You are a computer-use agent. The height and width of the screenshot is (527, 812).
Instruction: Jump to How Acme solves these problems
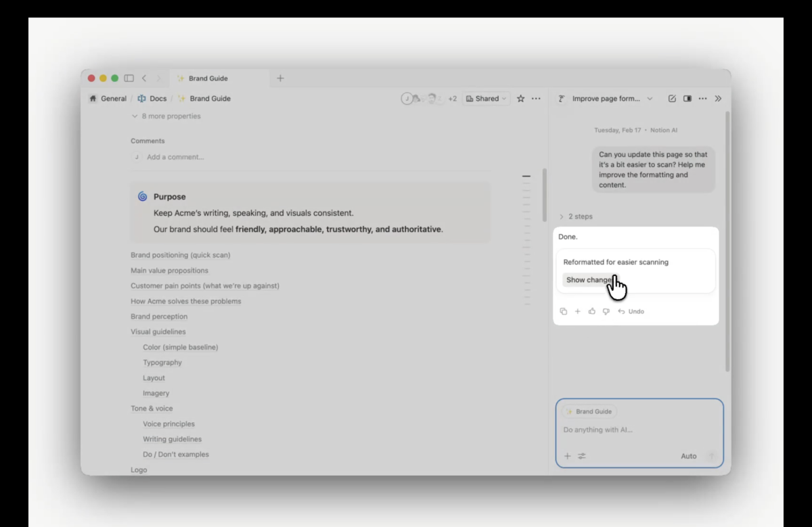tap(186, 301)
